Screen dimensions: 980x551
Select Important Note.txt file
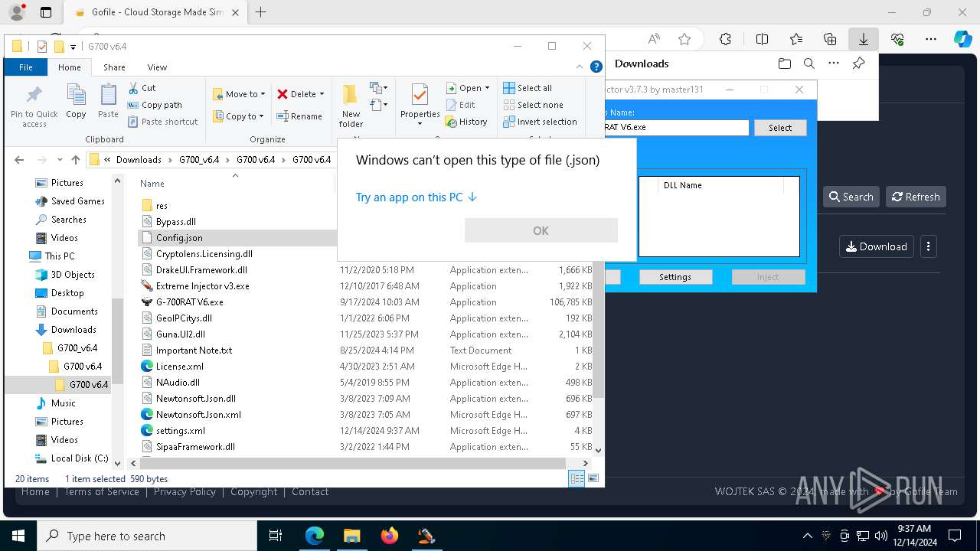[194, 350]
